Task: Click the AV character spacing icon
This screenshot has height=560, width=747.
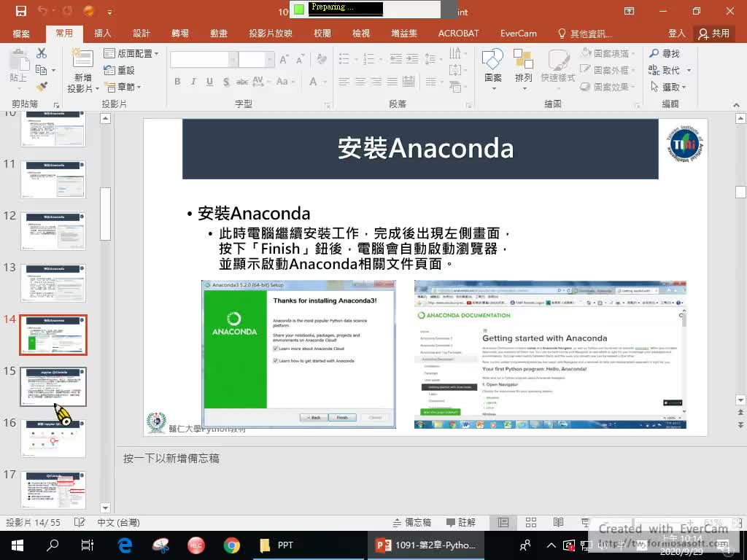Action: click(258, 82)
